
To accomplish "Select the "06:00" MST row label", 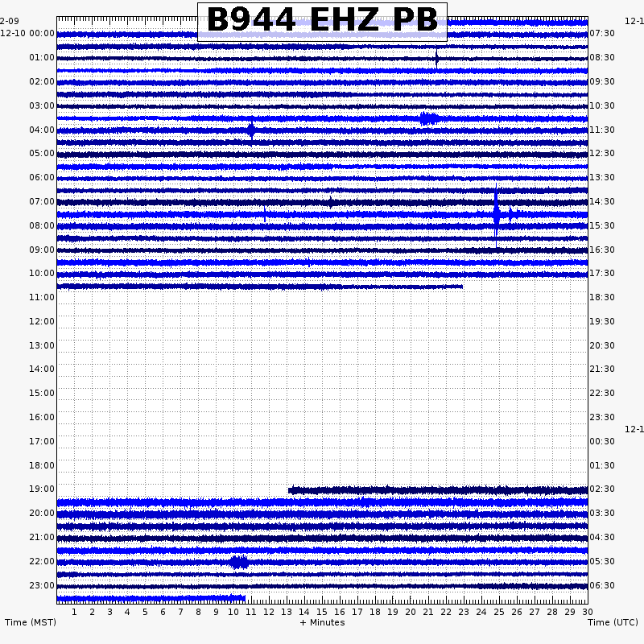I will pyautogui.click(x=42, y=177).
